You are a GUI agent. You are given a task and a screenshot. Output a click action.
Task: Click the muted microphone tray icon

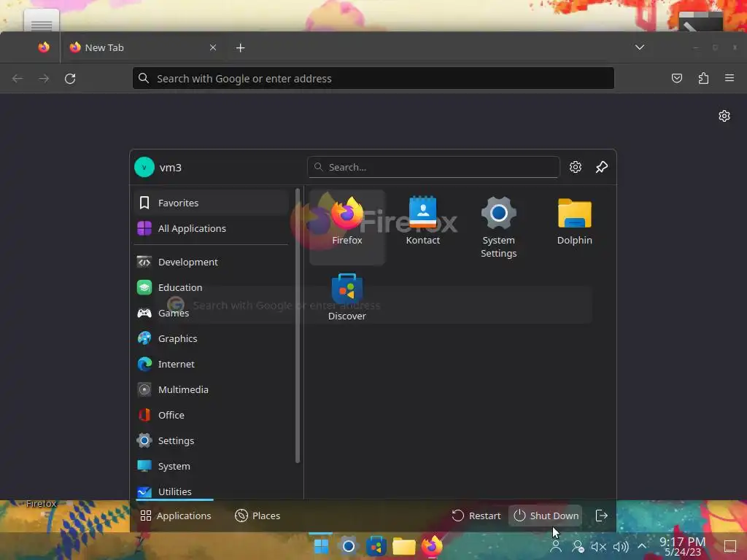598,547
